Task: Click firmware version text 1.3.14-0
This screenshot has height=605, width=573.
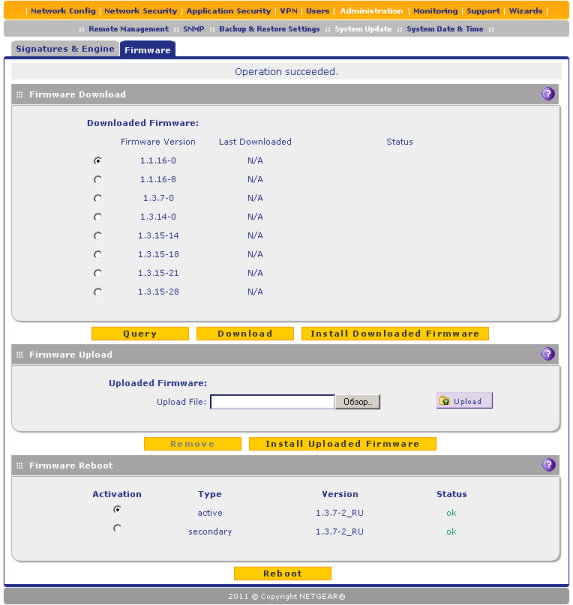Action: coord(158,217)
